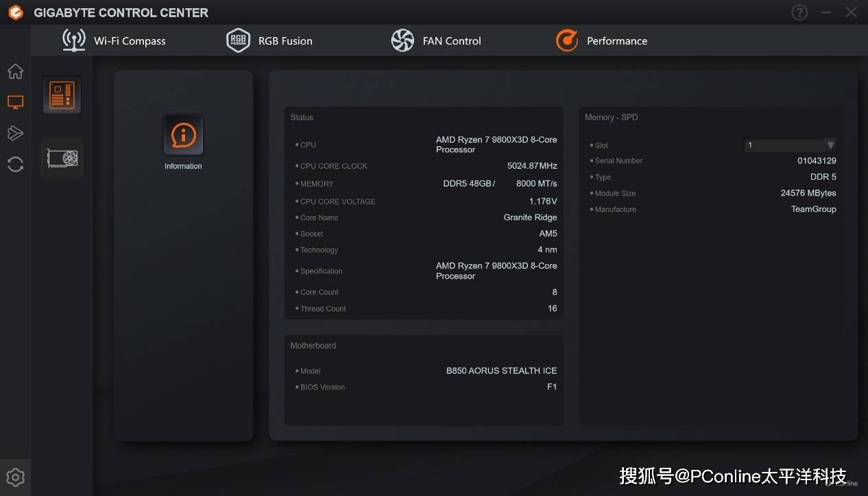Click the Slot dropdown arrow
Screen dimensions: 868x496
tap(830, 145)
